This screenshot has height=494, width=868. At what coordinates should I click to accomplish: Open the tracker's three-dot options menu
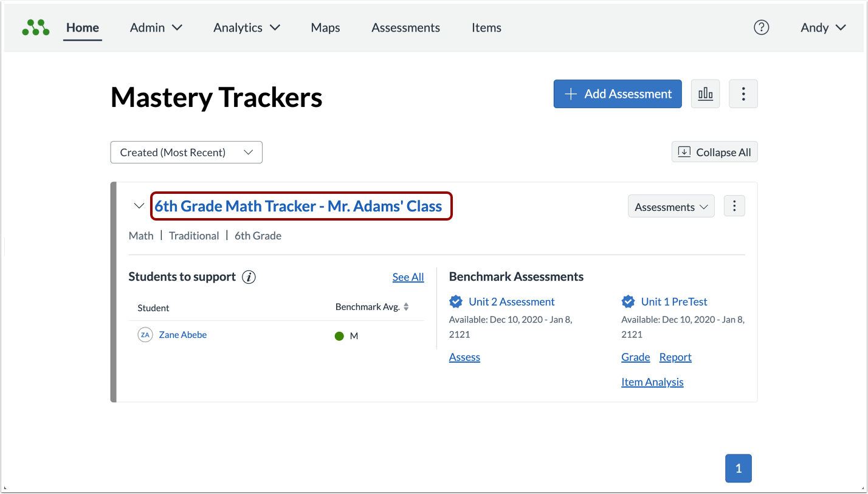click(x=734, y=206)
